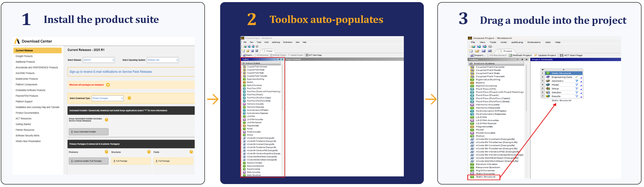
Task: Click Reconnect in step 3 Workbench toolbar
Action: 498,55
